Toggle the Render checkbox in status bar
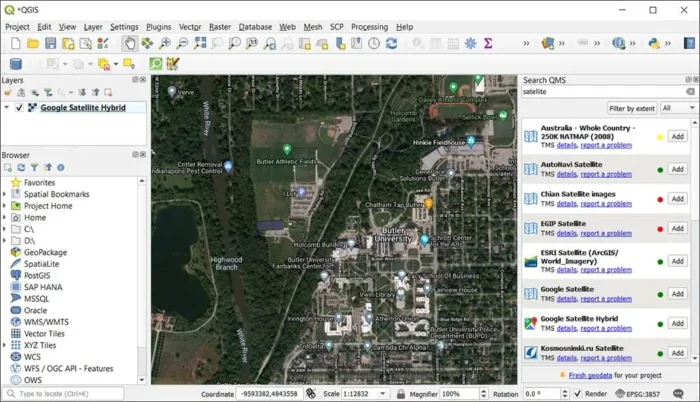This screenshot has height=402, width=700. pyautogui.click(x=577, y=394)
